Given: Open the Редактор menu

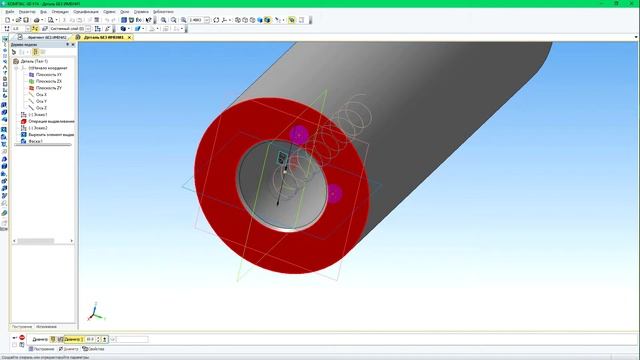Looking at the screenshot, I should tap(27, 12).
